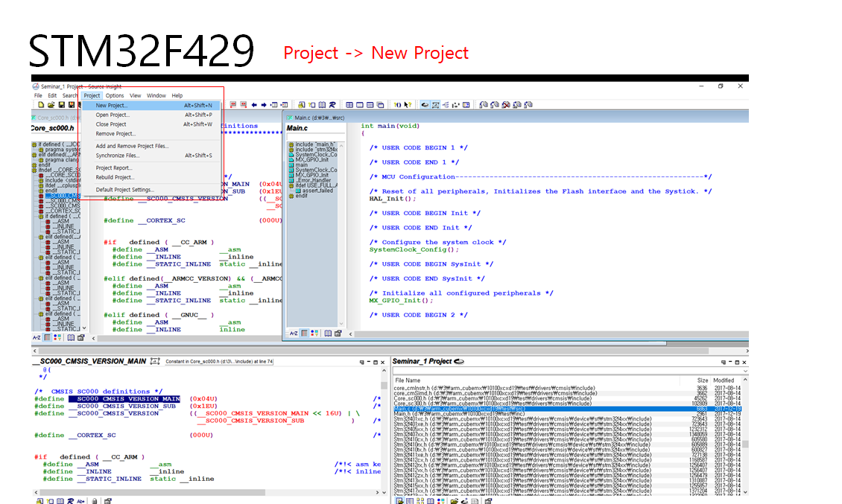This screenshot has height=504, width=842.
Task: Click the open book lookup toolbar icon
Action: [322, 105]
